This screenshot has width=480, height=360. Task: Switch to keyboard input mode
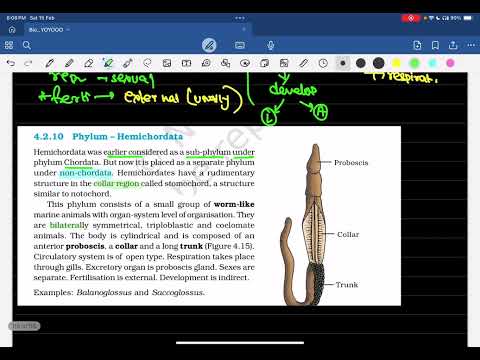[x=240, y=45]
